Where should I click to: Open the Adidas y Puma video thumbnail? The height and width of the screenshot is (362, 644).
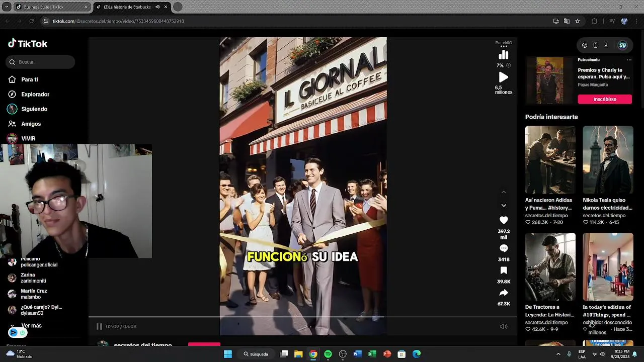click(x=550, y=159)
